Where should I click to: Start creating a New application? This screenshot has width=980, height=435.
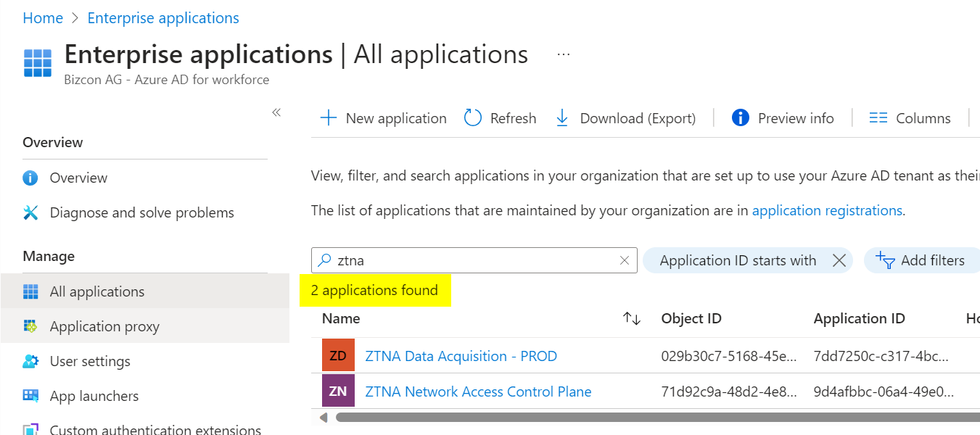[x=382, y=117]
